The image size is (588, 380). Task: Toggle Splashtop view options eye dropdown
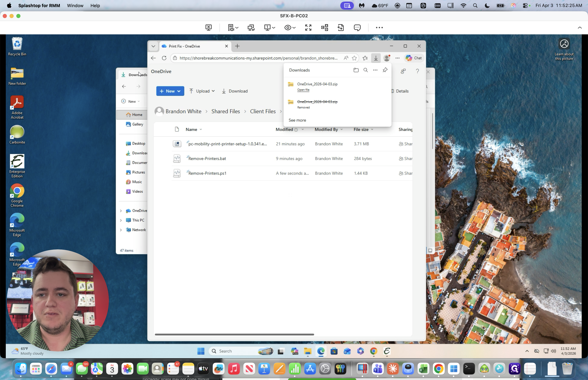[x=290, y=28]
